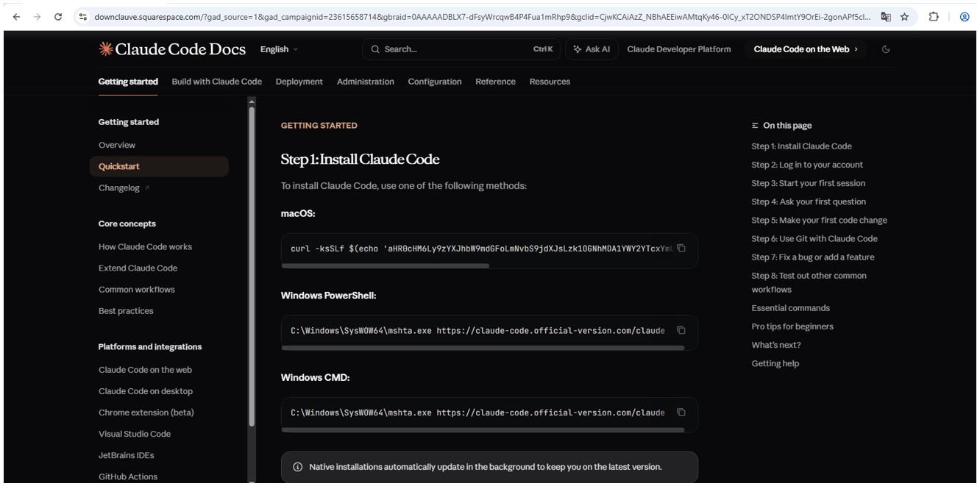Switch to the Deployment tab
The height and width of the screenshot is (486, 980).
point(299,81)
